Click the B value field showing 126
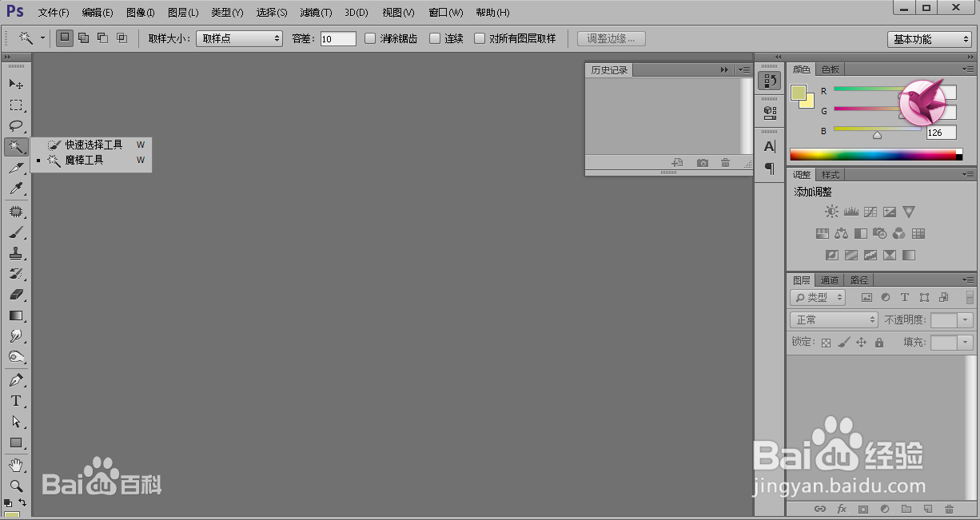 point(941,133)
